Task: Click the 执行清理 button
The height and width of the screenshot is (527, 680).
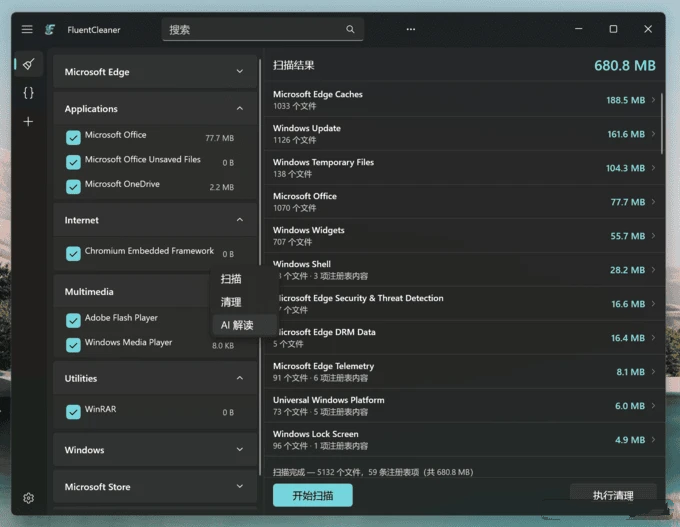Action: (613, 495)
